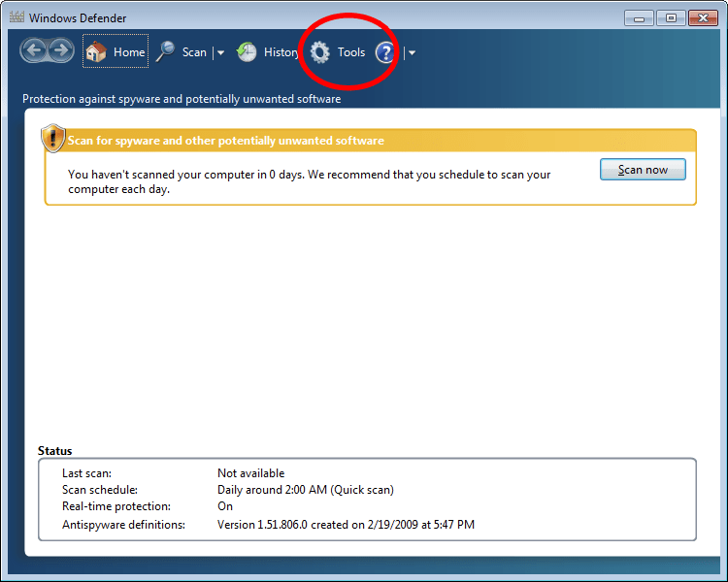Open Help via the question mark icon

(385, 52)
